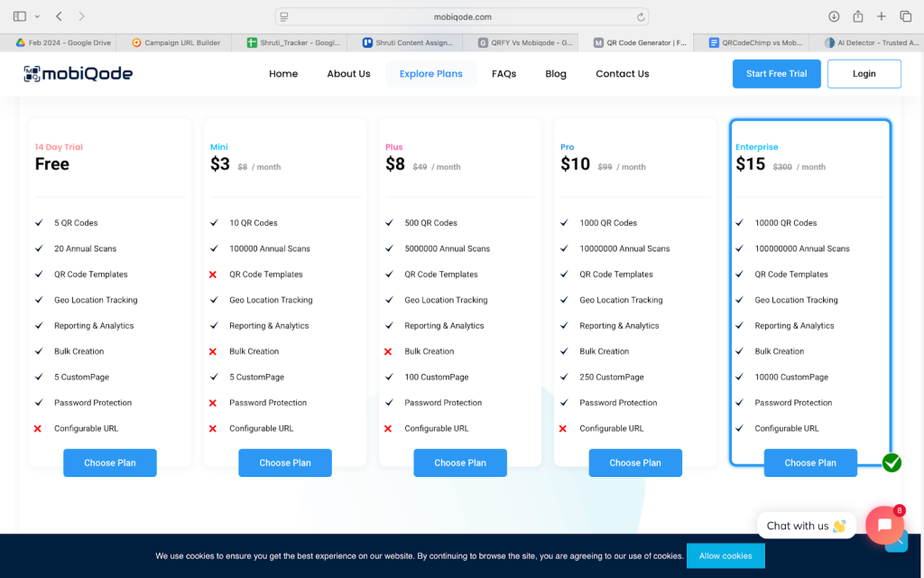This screenshot has width=924, height=578.
Task: Go back using Safari's back arrow
Action: [60, 16]
